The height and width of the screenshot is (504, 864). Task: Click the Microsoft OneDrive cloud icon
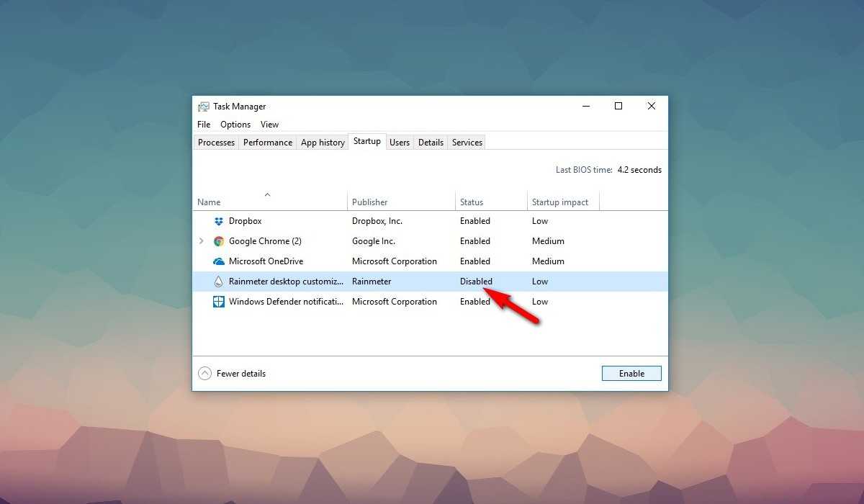(219, 261)
